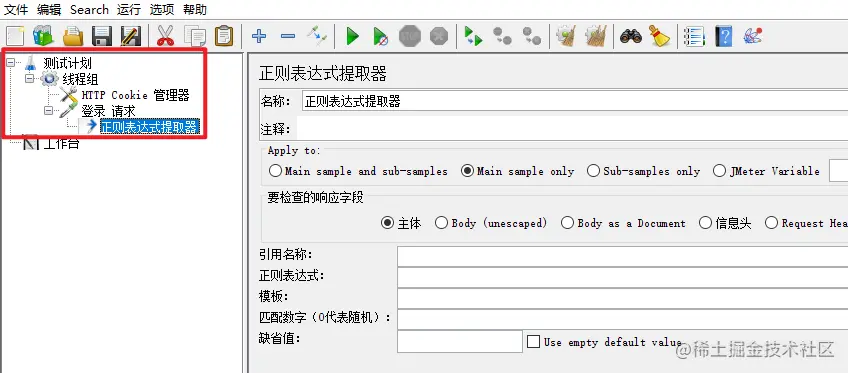
Task: Click the 缺省值 default value field
Action: (x=460, y=342)
